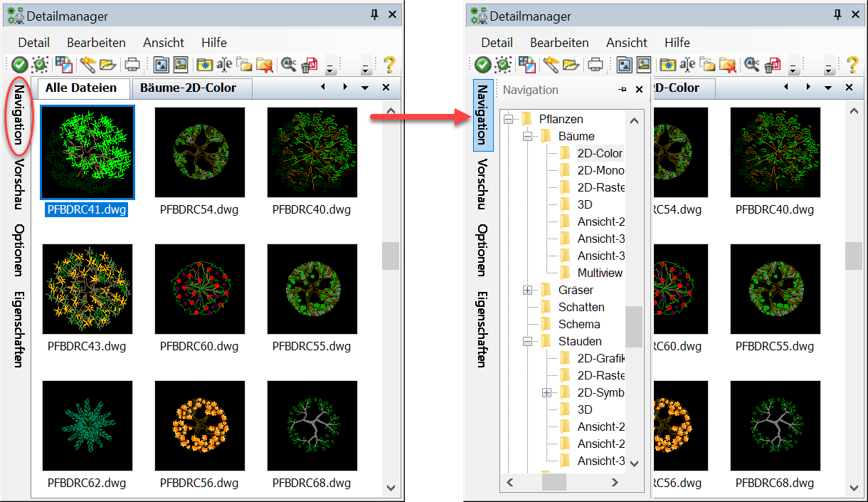Click the magic wand icon in the left toolbar
Viewport: 868px width, 502px height.
pyautogui.click(x=88, y=65)
